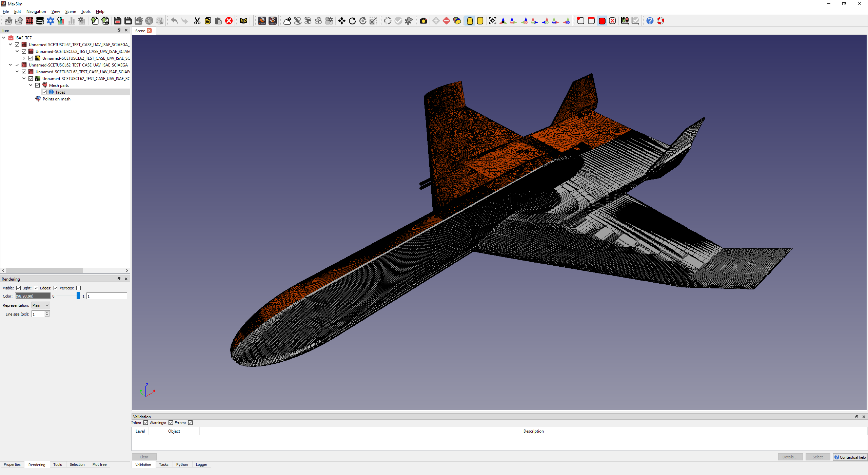The width and height of the screenshot is (868, 475).
Task: Select Points on mesh tree item
Action: coord(56,99)
